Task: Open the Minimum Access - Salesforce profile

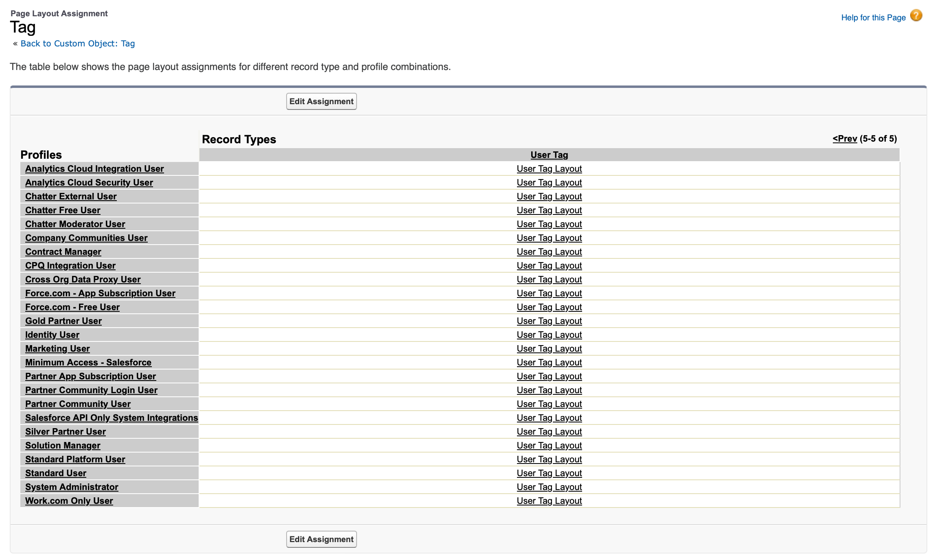Action: pyautogui.click(x=88, y=362)
